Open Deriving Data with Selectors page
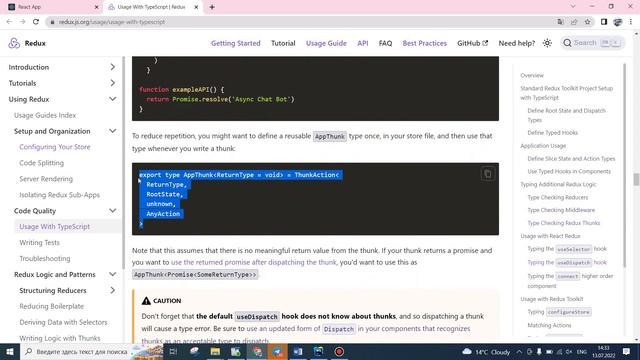640x360 pixels. 63,322
